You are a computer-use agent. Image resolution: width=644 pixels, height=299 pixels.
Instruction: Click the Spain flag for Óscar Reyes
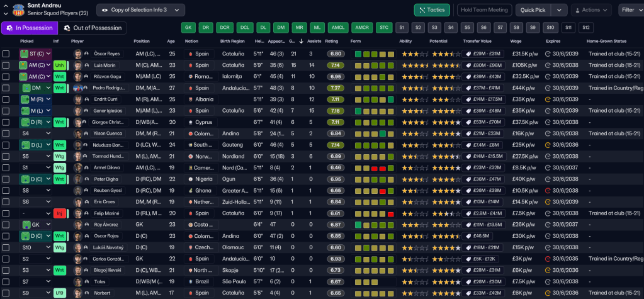pyautogui.click(x=189, y=54)
